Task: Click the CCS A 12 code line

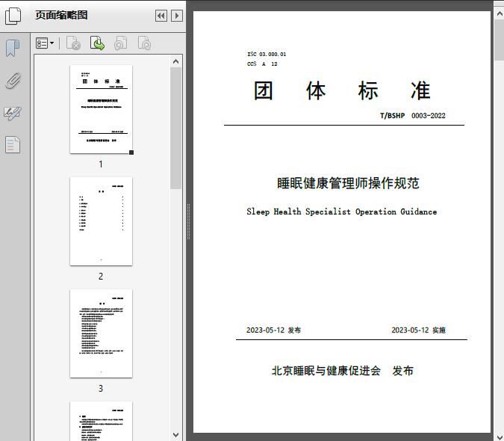Action: point(262,64)
